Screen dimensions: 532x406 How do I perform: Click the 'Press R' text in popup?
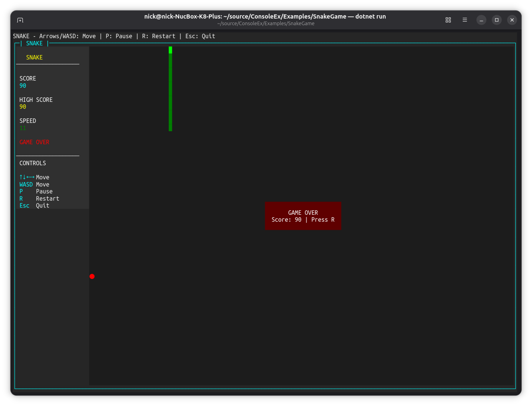[323, 220]
